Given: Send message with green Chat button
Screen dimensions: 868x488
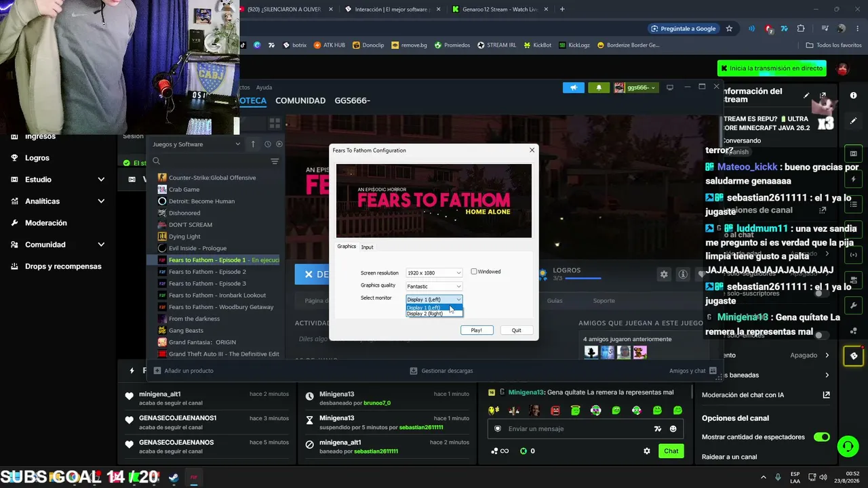Looking at the screenshot, I should [x=671, y=451].
